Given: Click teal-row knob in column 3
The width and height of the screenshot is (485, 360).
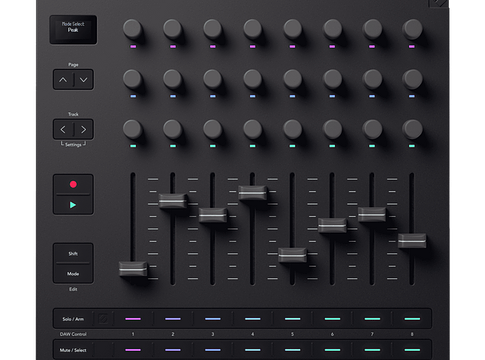Looking at the screenshot, I should pyautogui.click(x=213, y=129).
